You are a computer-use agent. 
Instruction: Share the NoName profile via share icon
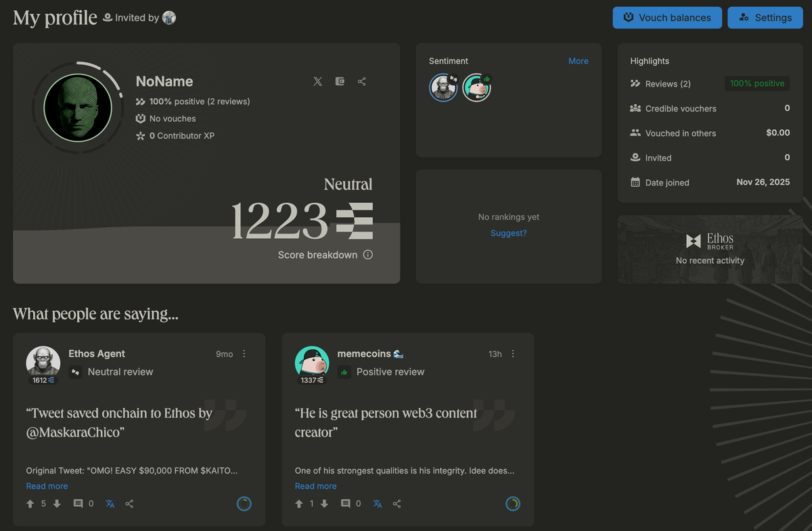pyautogui.click(x=362, y=81)
